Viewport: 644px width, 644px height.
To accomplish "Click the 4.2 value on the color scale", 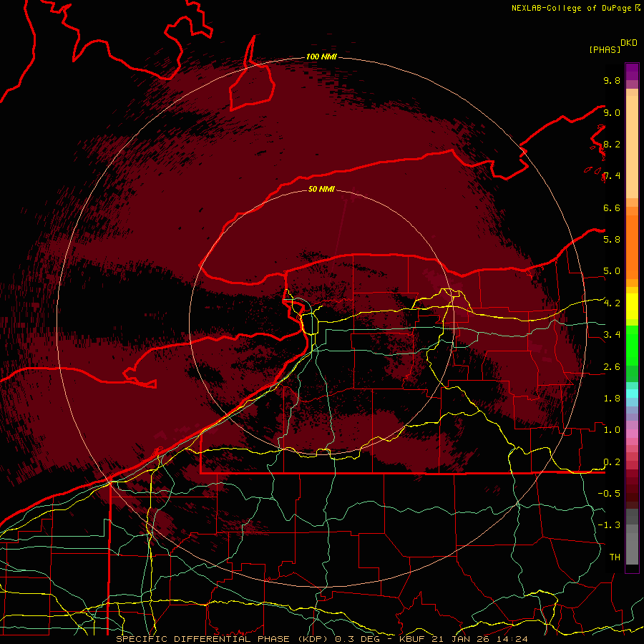I will point(612,303).
